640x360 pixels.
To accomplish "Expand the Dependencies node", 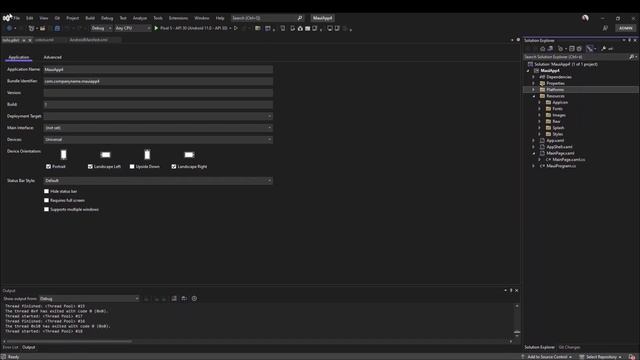I will click(x=534, y=77).
